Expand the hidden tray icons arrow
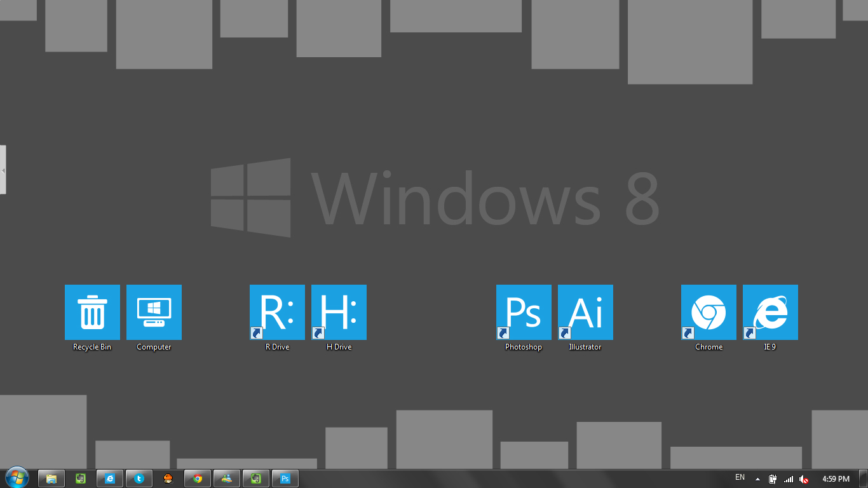 pyautogui.click(x=756, y=478)
